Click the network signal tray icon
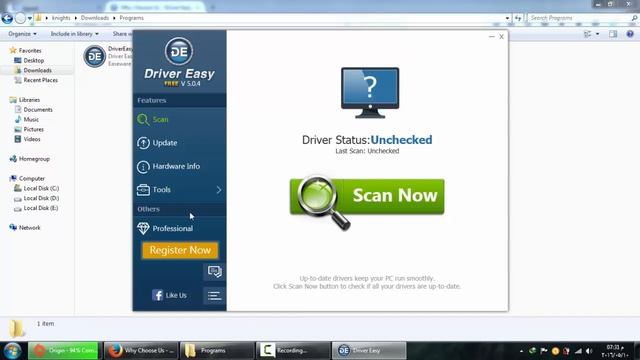The width and height of the screenshot is (640, 360). coord(578,351)
